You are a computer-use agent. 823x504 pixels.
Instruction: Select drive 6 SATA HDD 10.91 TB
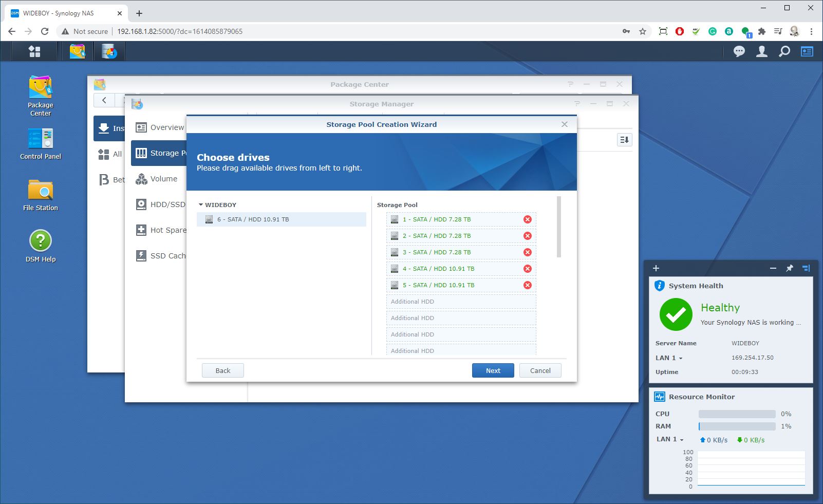282,219
